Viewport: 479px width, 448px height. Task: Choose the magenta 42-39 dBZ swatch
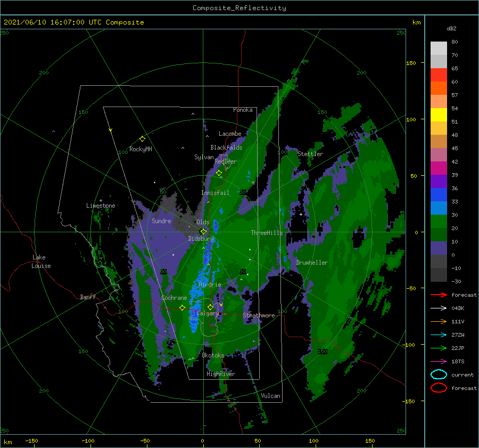point(439,168)
